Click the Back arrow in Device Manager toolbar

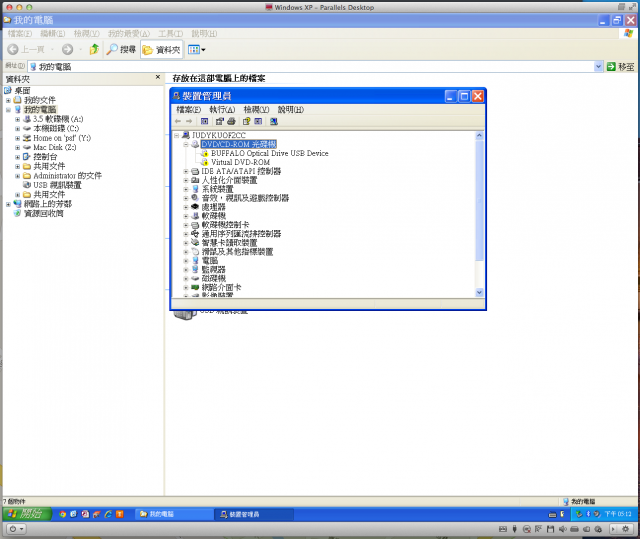(x=178, y=121)
